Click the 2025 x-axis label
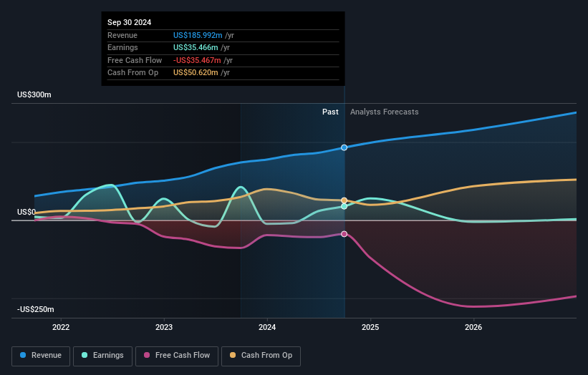This screenshot has height=375, width=588. (370, 327)
